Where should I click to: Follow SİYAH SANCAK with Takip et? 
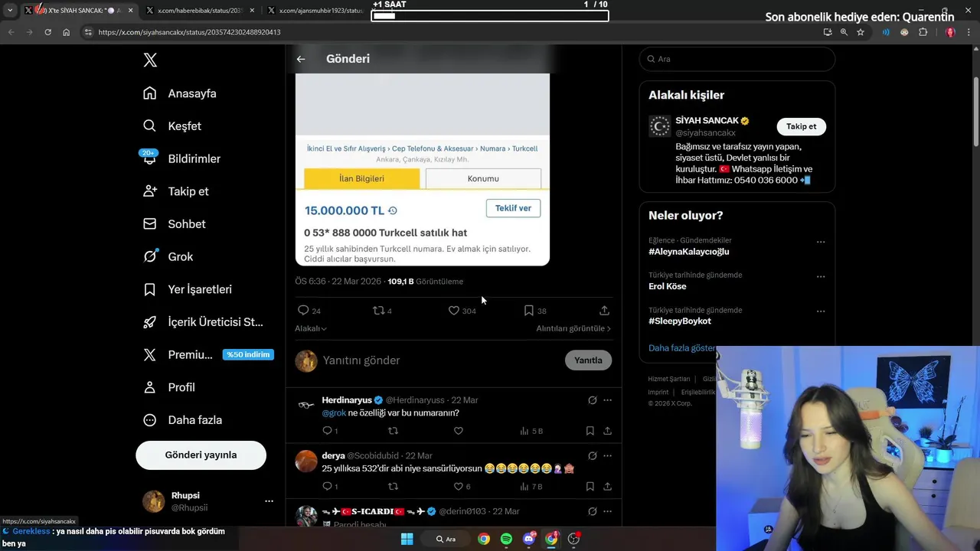(801, 126)
